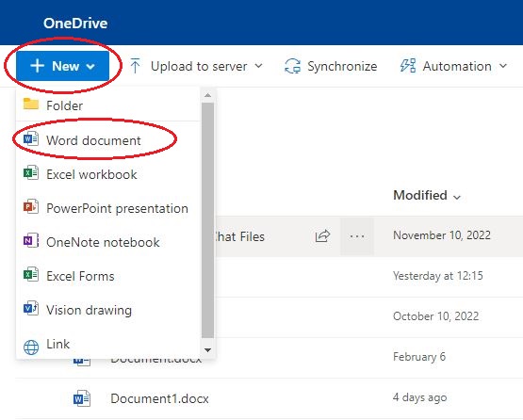Screen dimensions: 523x420
Task: Click the November 10, 2022 date
Action: point(442,235)
